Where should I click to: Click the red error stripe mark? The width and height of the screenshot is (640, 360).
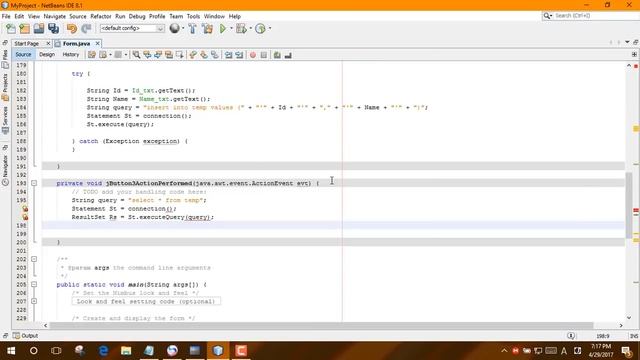coord(636,211)
